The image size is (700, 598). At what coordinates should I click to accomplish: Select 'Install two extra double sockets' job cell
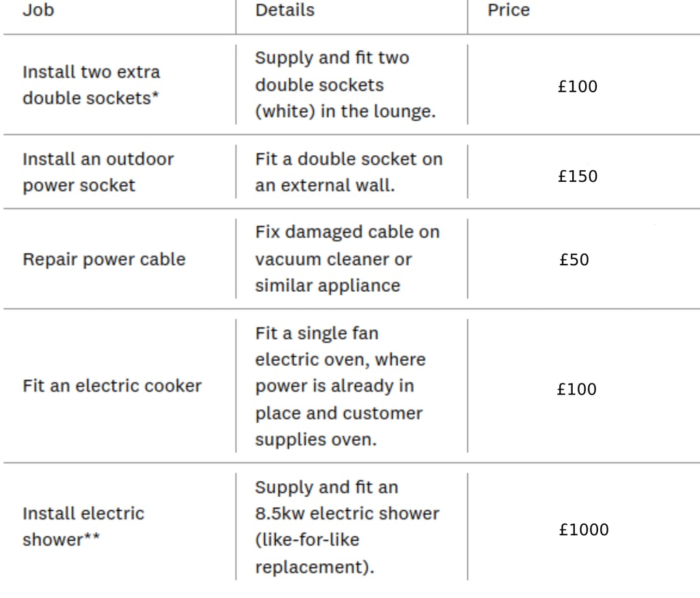91,85
